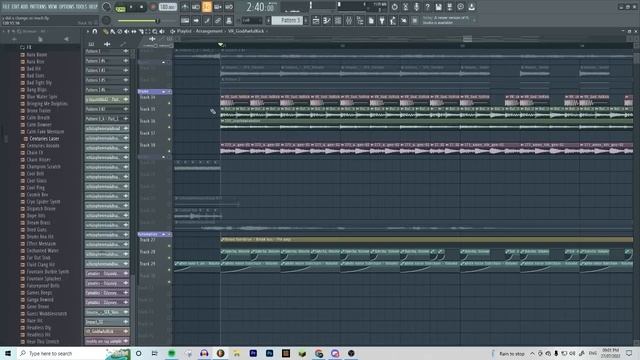
Task: Open the EDIT menu
Action: coord(16,7)
